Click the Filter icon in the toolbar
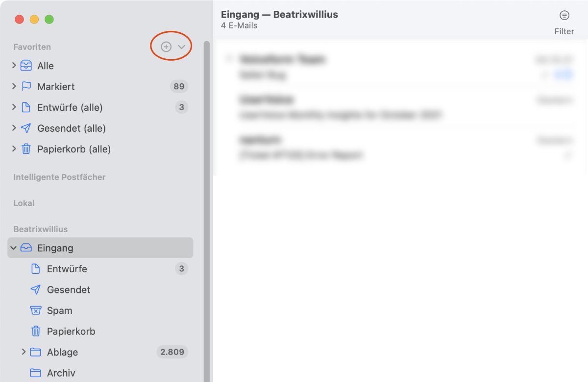588x382 pixels. point(564,16)
